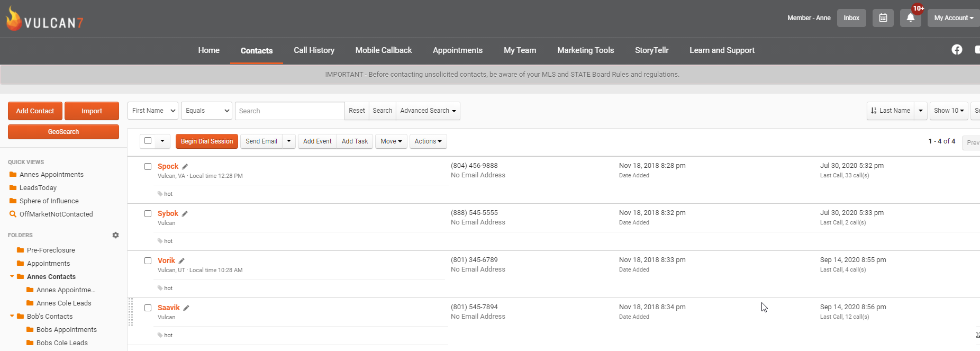980x351 pixels.
Task: Open the First Name field dropdown
Action: 153,111
